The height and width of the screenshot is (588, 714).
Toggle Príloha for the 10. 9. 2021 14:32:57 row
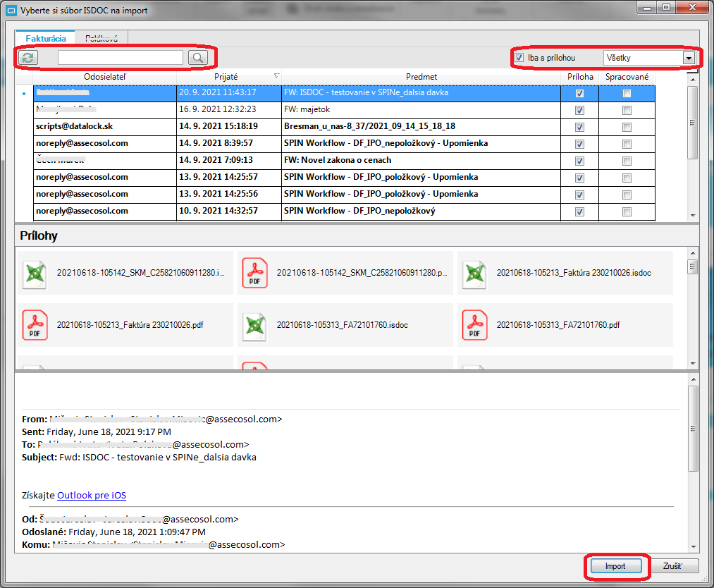coord(579,212)
